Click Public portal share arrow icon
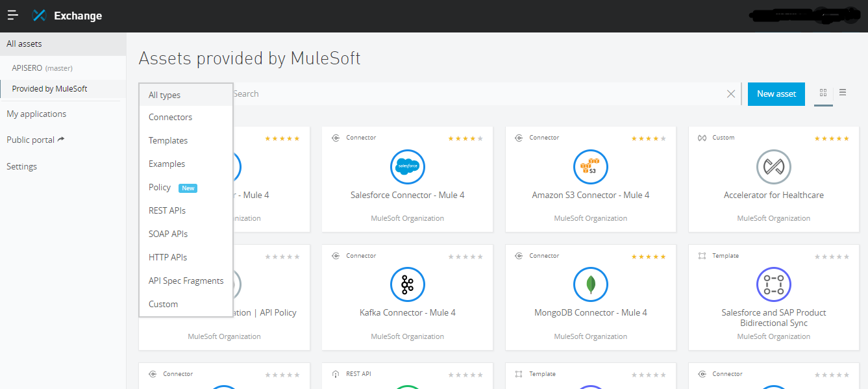Viewport: 868px width, 389px height. click(x=61, y=139)
